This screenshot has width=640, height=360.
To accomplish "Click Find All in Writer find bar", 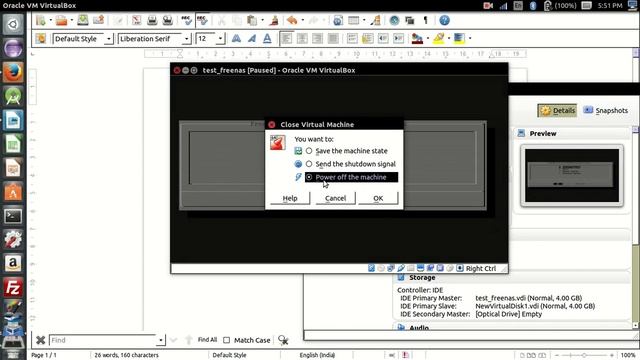I will (x=207, y=340).
